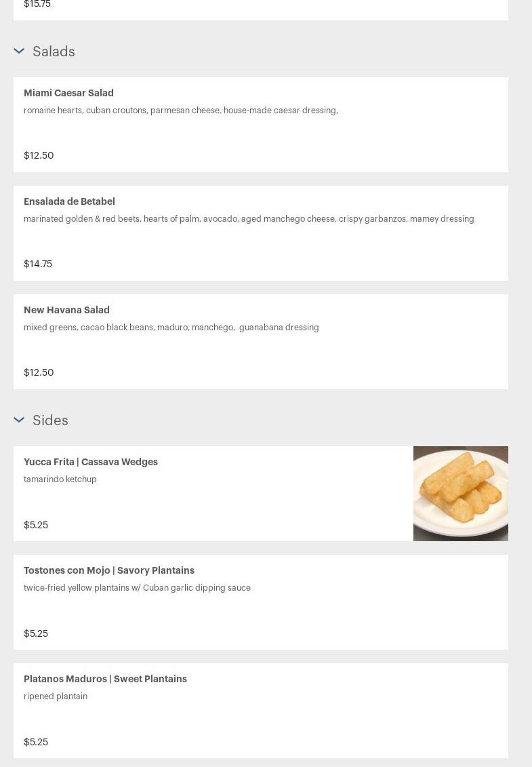The height and width of the screenshot is (767, 532).
Task: Collapse the Salads section chevron
Action: click(x=19, y=51)
